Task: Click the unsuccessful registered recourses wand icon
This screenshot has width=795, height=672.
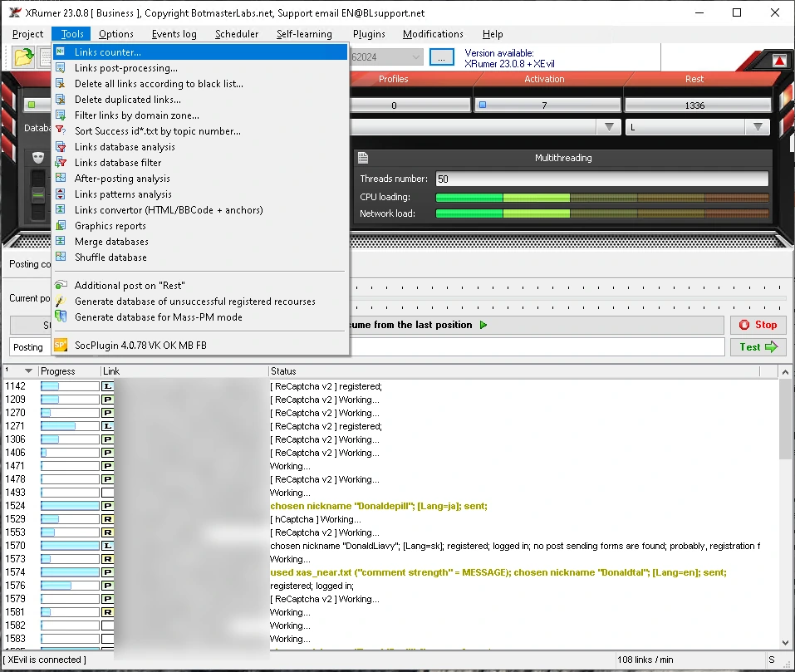Action: coord(61,301)
